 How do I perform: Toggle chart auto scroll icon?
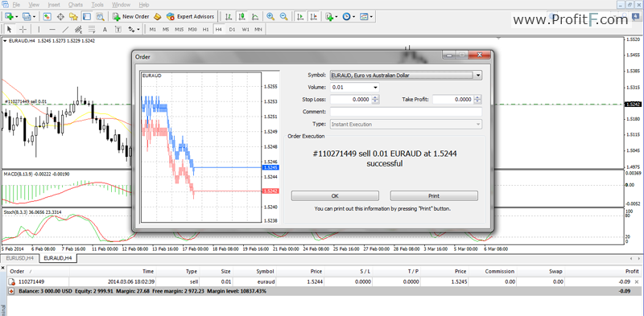tap(300, 17)
